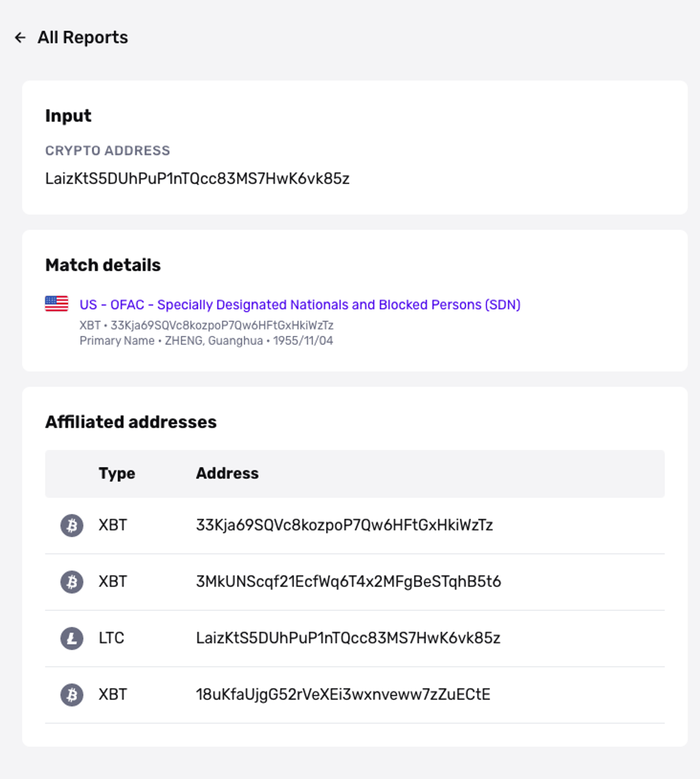The height and width of the screenshot is (779, 700).
Task: Click the Bitcoin icon for address 3MkUNScqf21...
Action: tap(72, 582)
